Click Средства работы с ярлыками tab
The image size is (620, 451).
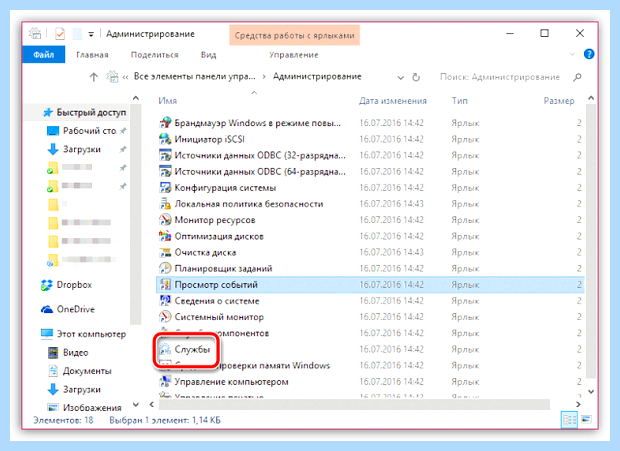(294, 35)
